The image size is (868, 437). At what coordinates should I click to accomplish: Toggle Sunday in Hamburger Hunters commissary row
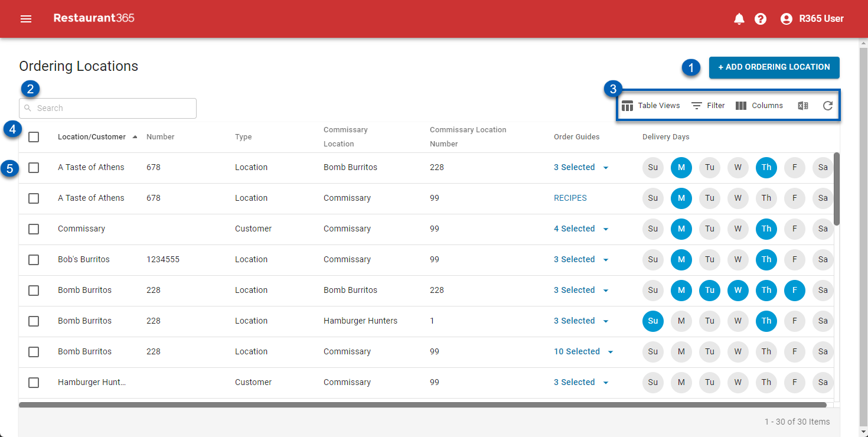point(653,321)
